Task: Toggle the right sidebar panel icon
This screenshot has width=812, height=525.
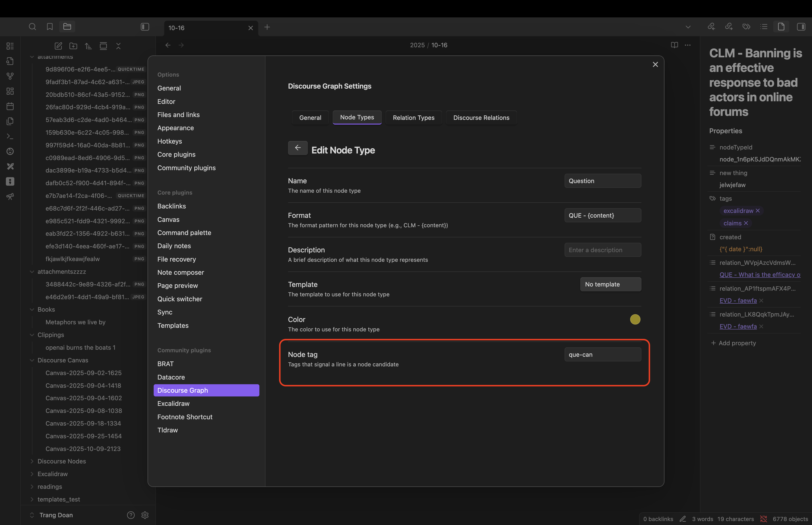Action: click(801, 26)
